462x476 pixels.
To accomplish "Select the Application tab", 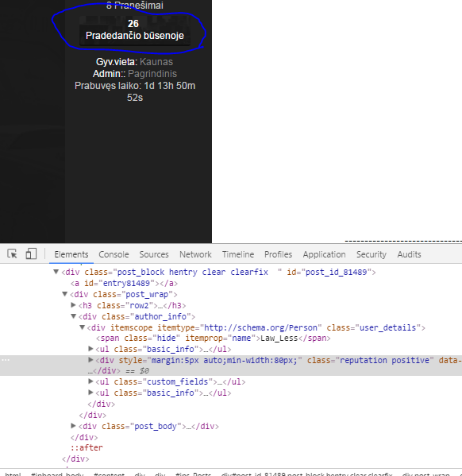I will (324, 254).
